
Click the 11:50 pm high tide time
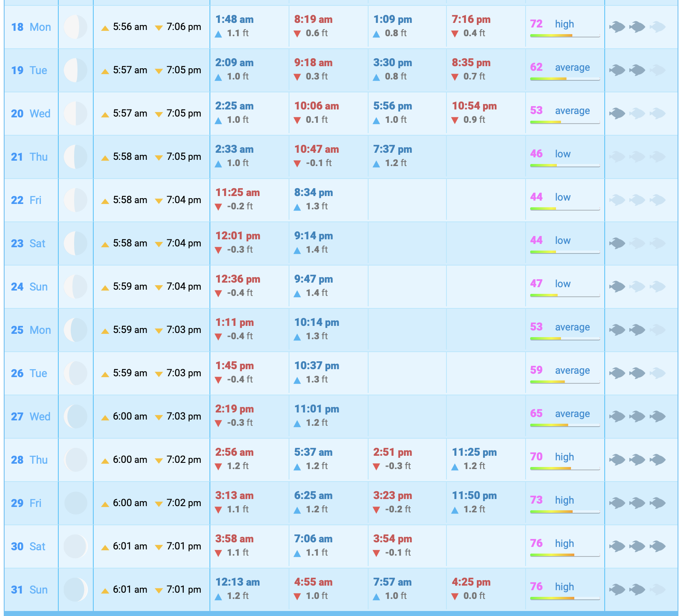(x=474, y=496)
